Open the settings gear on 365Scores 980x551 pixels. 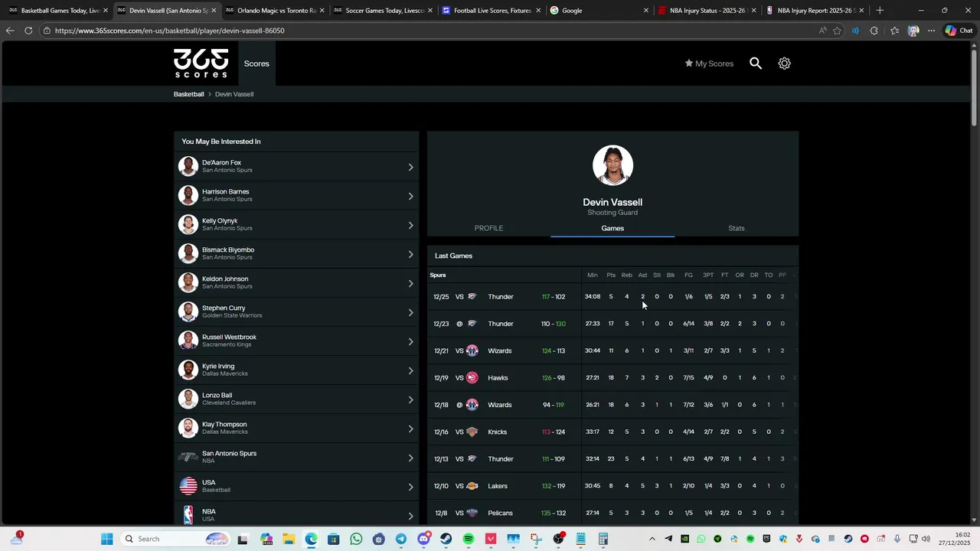click(784, 64)
